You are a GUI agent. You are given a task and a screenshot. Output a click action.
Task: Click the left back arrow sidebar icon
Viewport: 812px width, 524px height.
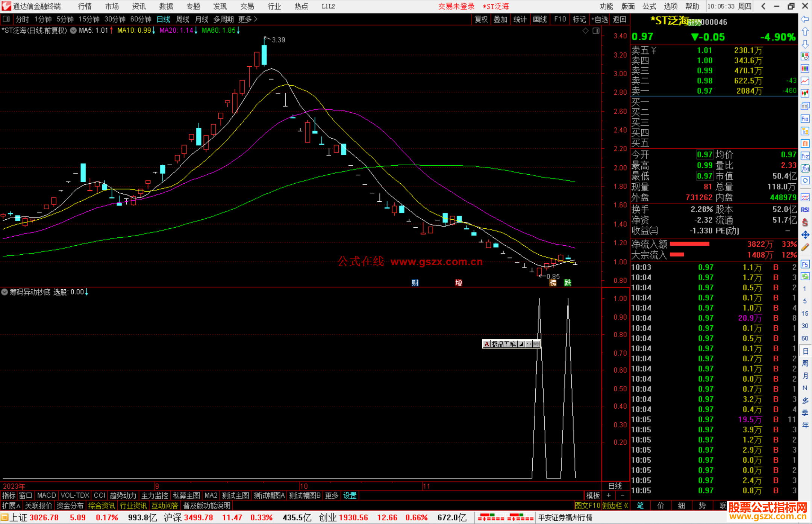tap(805, 19)
